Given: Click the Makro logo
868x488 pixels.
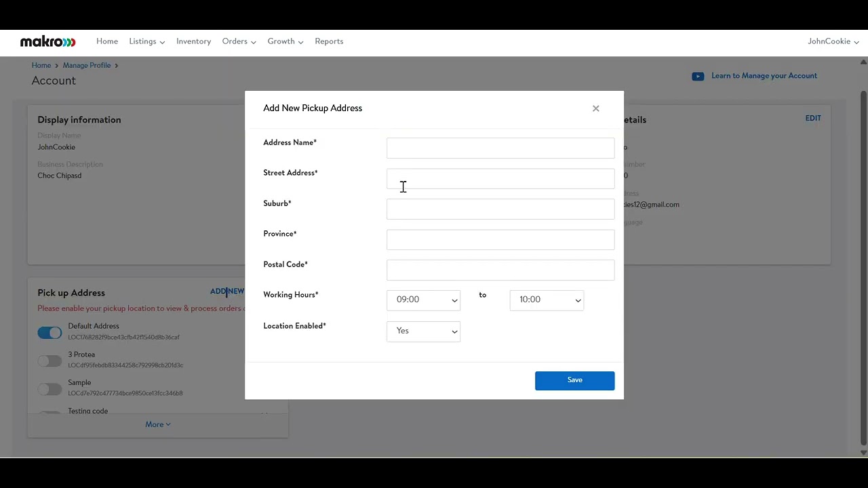Looking at the screenshot, I should (47, 42).
